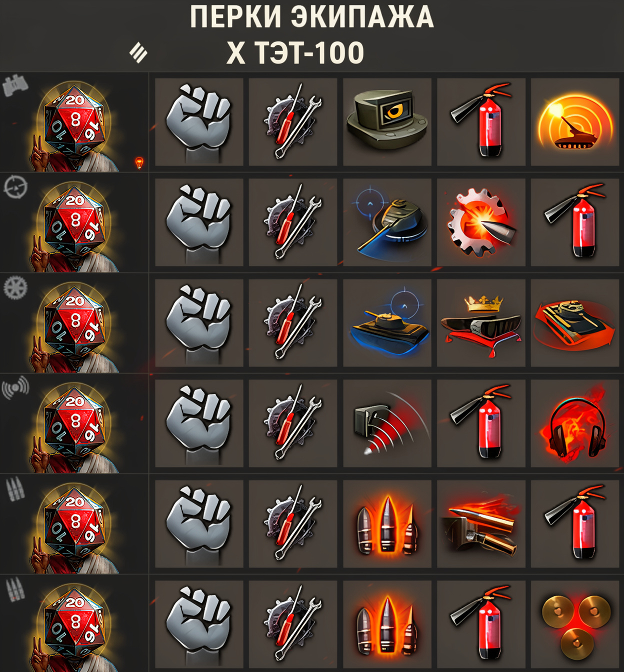
Task: Click the red signal waves radio perk
Action: click(x=387, y=423)
